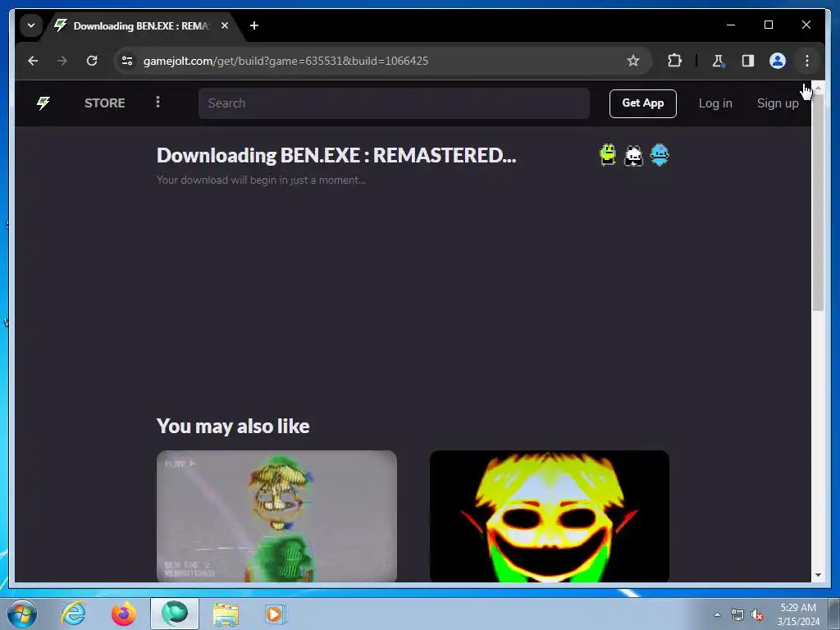Open Windows Explorer folder in taskbar
This screenshot has width=840, height=630.
pos(226,614)
